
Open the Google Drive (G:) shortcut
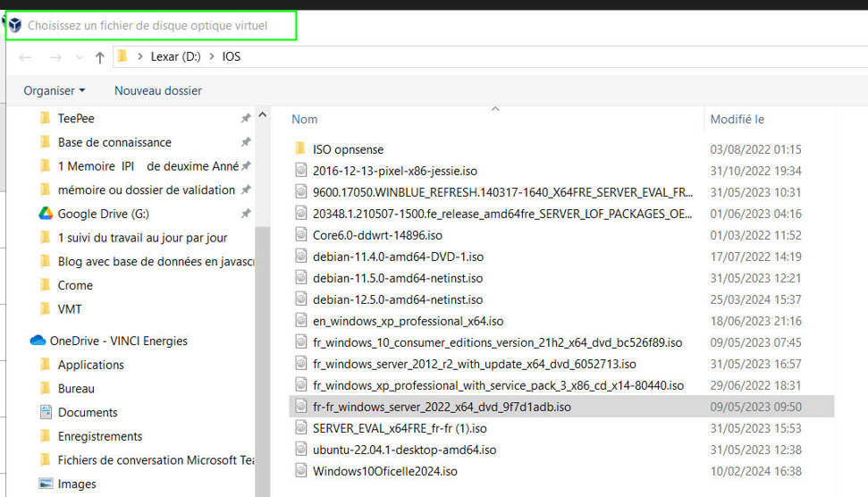click(x=101, y=214)
